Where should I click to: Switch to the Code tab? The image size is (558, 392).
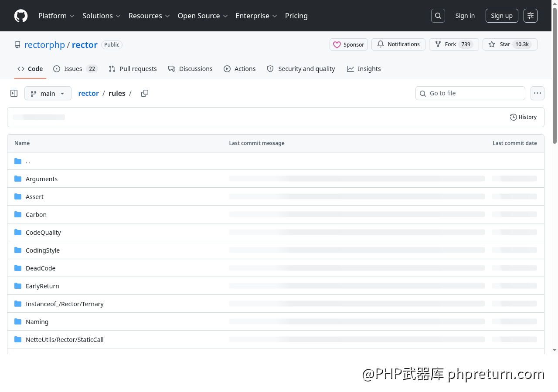30,69
